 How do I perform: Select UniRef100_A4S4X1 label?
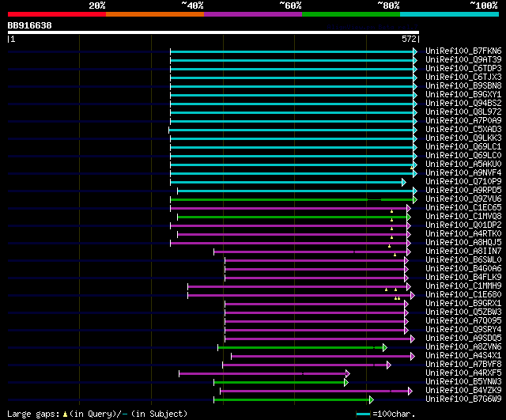463,356
